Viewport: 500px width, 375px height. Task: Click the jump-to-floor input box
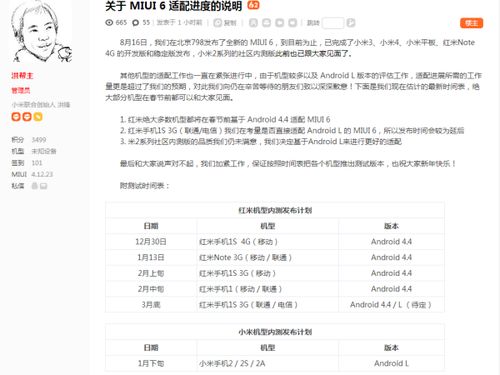(x=333, y=23)
